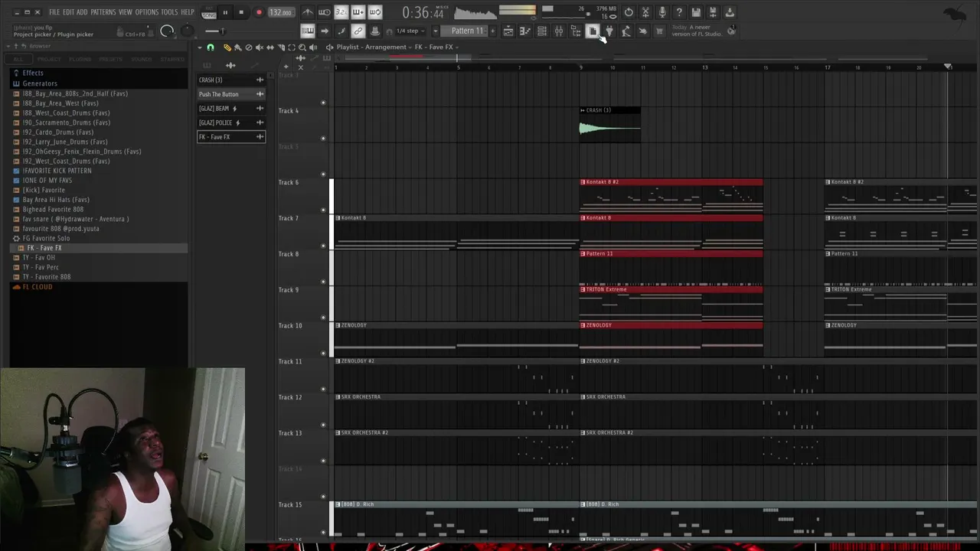This screenshot has height=551, width=980.
Task: Open the Playlist view icon
Action: [508, 31]
